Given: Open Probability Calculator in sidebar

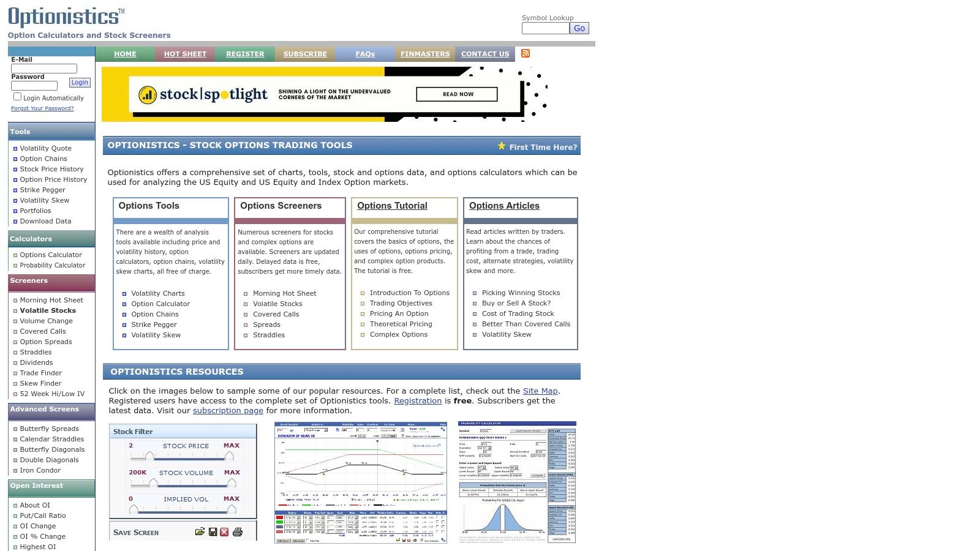Looking at the screenshot, I should tap(53, 265).
